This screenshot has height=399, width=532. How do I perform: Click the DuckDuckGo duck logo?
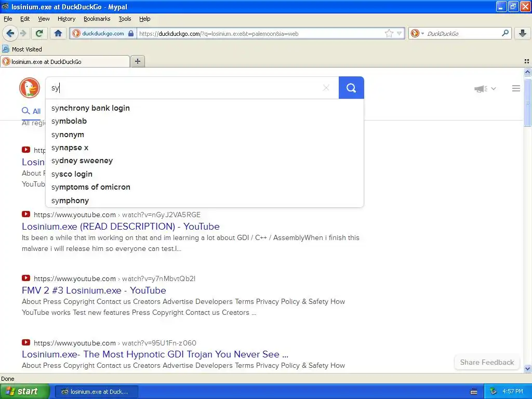click(30, 88)
